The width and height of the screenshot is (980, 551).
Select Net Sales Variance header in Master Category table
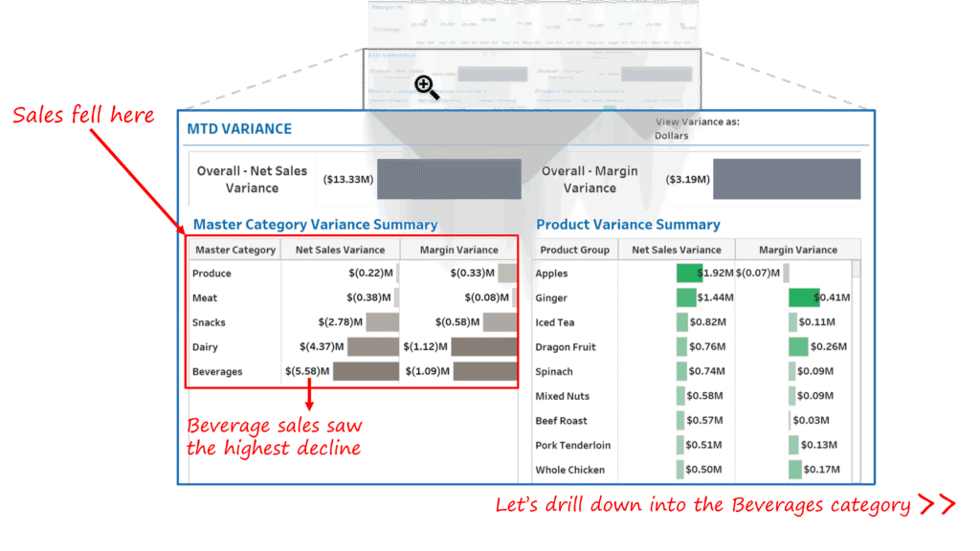coord(340,250)
